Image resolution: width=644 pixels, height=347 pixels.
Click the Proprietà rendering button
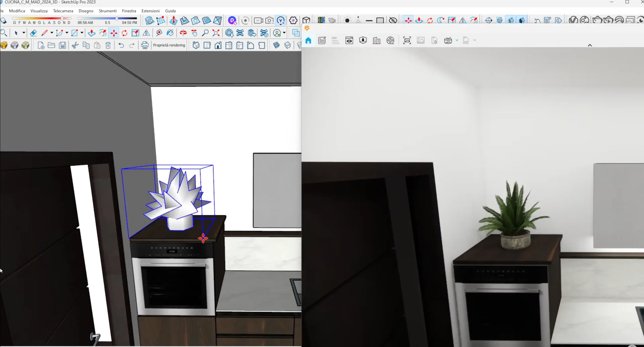pyautogui.click(x=169, y=45)
